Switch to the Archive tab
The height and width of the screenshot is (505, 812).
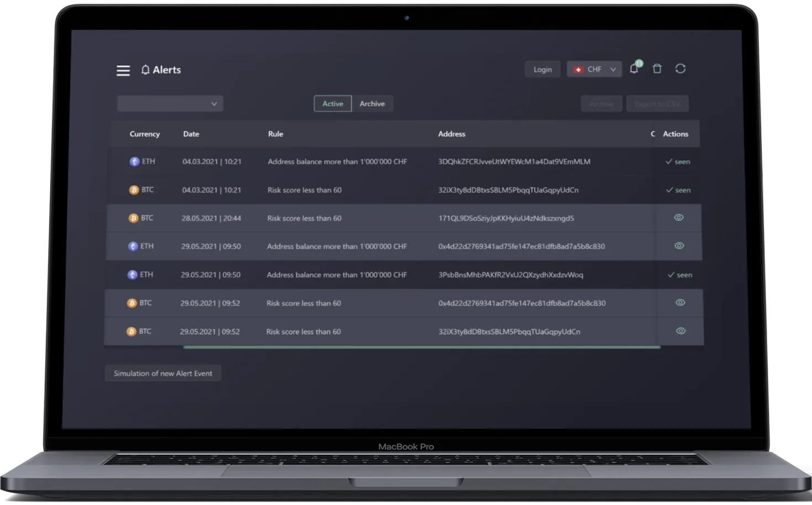[372, 104]
